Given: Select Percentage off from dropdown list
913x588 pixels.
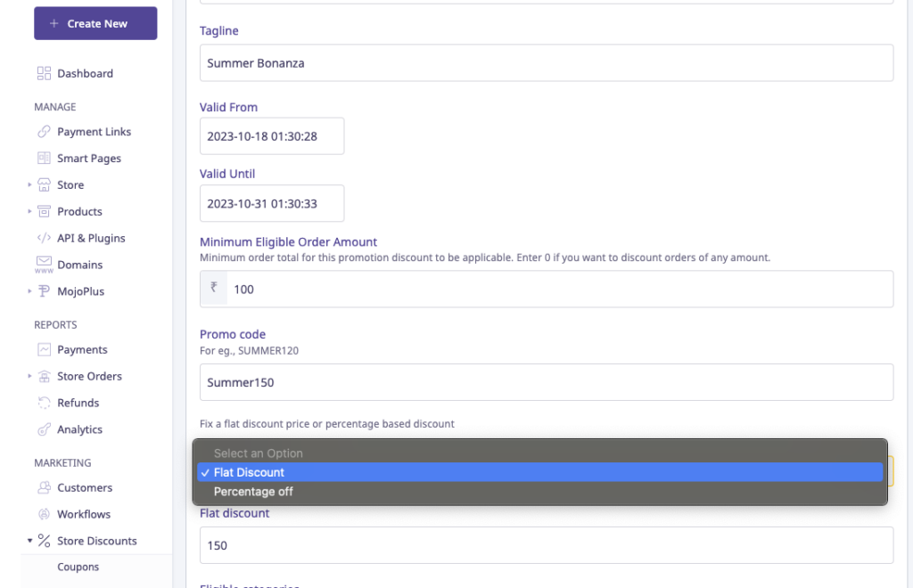Looking at the screenshot, I should [253, 492].
